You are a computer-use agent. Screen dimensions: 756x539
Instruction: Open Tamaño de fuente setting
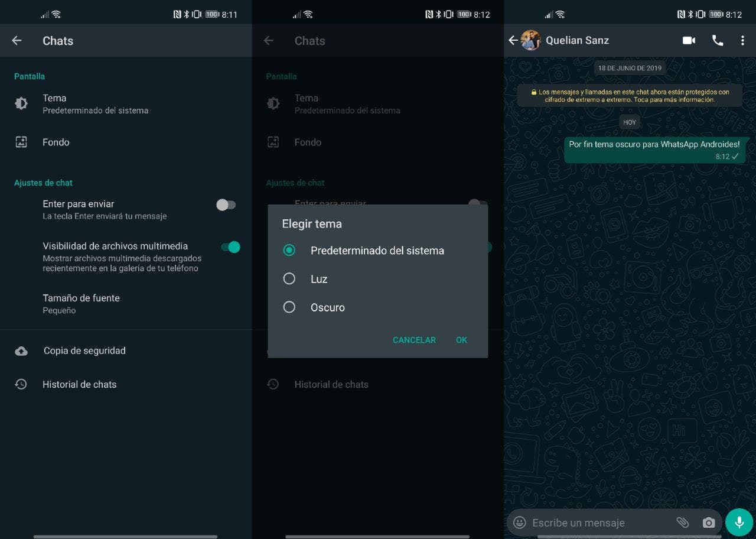pyautogui.click(x=126, y=304)
